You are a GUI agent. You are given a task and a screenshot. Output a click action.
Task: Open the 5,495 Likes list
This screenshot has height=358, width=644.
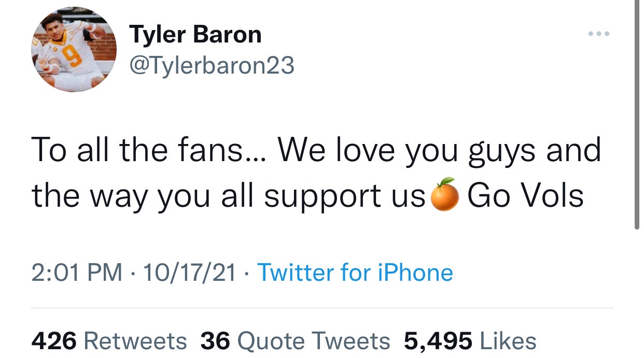click(x=470, y=341)
